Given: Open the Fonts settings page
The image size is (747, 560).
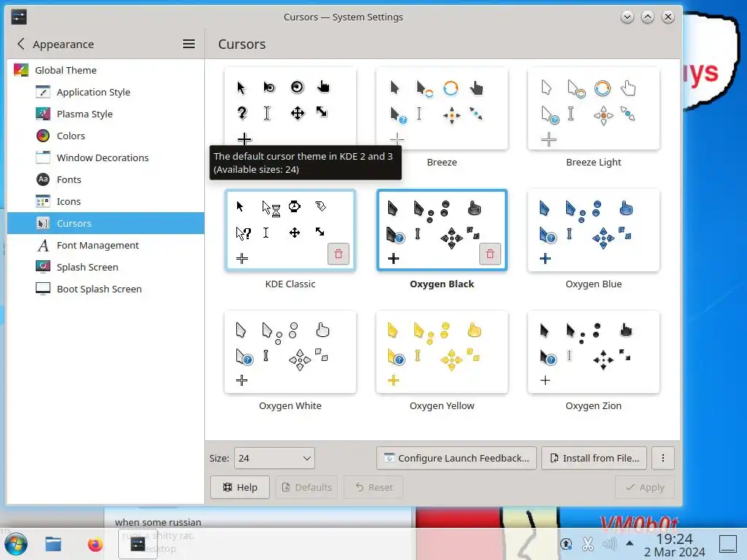Looking at the screenshot, I should coord(106,179).
